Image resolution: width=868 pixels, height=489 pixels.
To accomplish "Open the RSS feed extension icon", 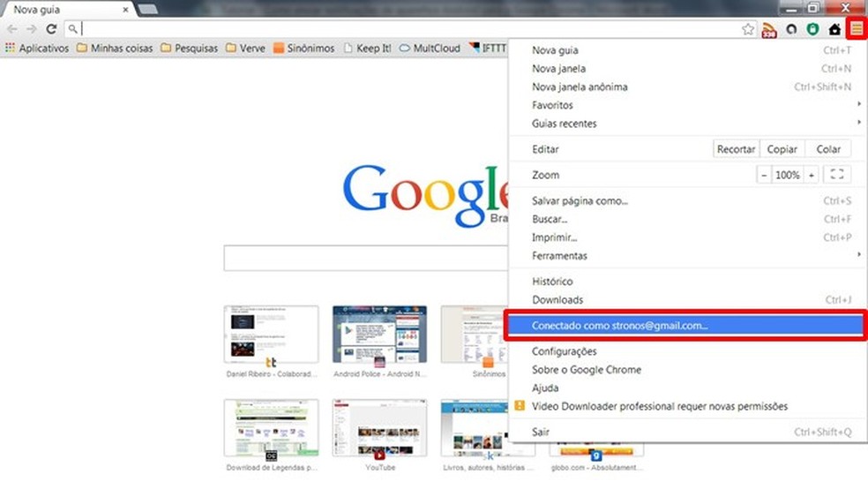I will coord(769,29).
